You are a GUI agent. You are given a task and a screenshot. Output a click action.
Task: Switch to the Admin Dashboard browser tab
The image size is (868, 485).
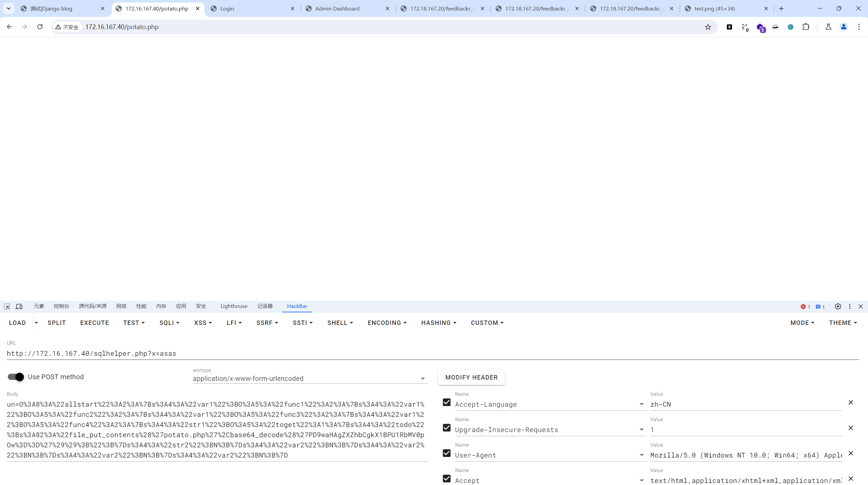(337, 8)
